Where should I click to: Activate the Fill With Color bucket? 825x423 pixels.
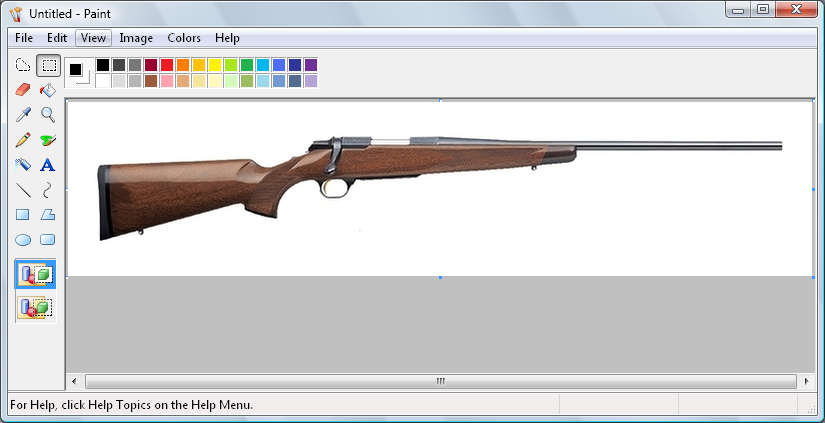[47, 90]
